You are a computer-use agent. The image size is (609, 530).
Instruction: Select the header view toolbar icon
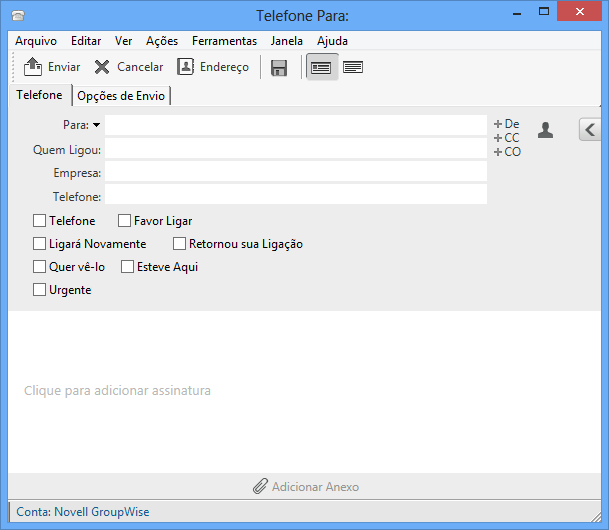click(x=322, y=68)
